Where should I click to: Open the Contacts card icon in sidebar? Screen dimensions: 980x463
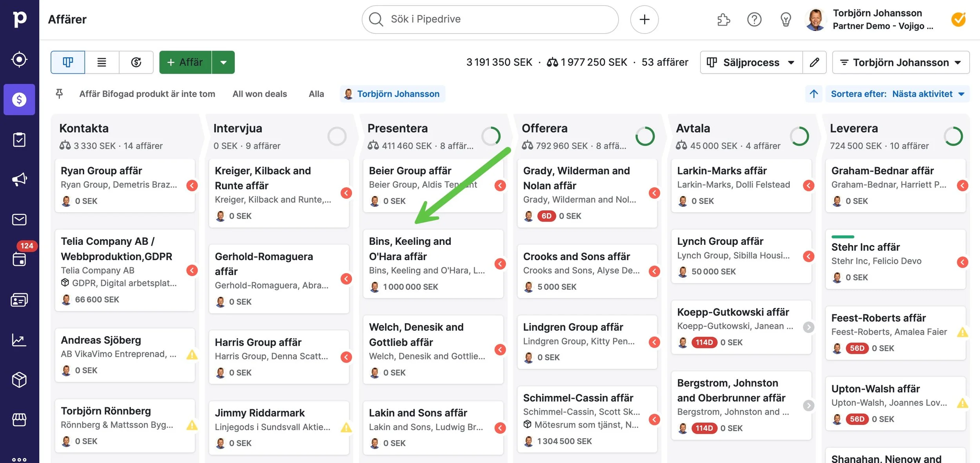pos(19,300)
